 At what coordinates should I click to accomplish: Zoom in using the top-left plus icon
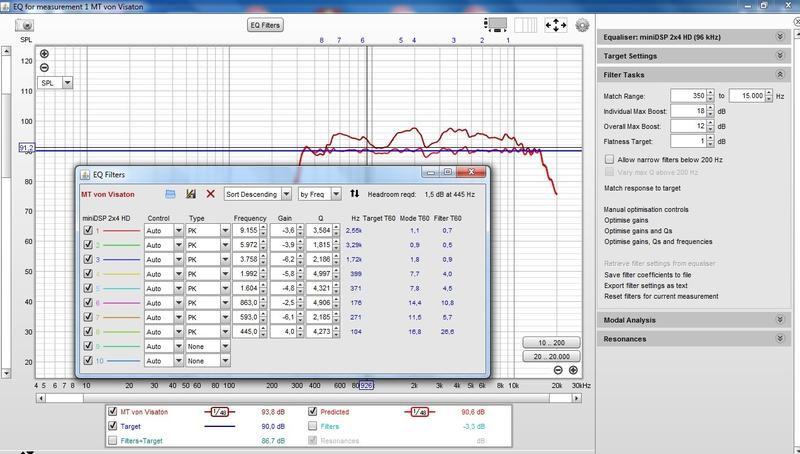coord(44,54)
